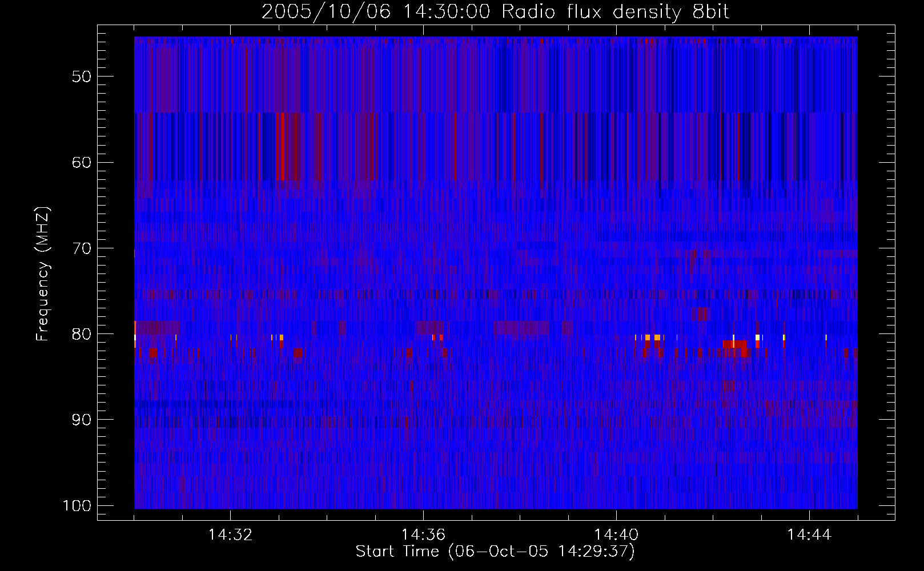Click the plot title '2005/10/06 14:30:00 Radio flux density 8bit'
924x571 pixels.
(495, 11)
